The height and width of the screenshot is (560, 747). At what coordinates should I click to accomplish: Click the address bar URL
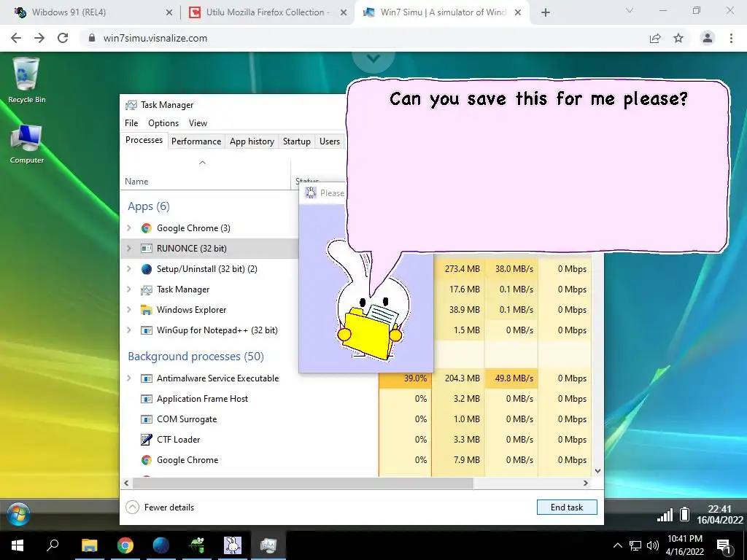coord(155,38)
